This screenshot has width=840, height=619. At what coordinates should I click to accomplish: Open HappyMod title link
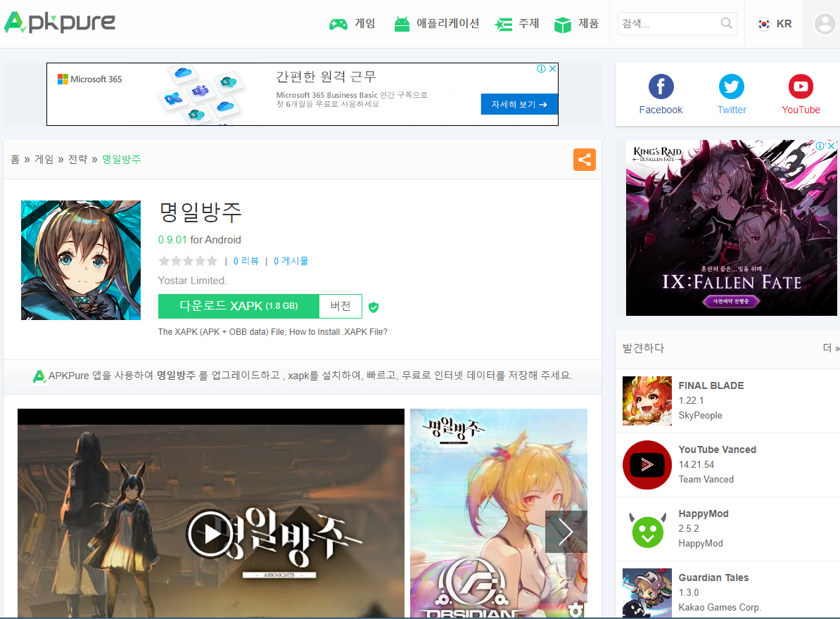[x=704, y=513]
